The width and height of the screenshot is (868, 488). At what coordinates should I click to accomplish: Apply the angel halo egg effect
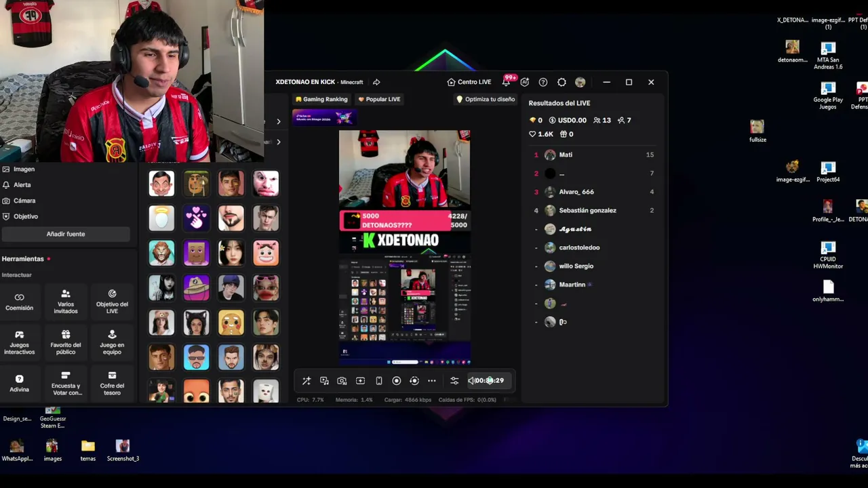pyautogui.click(x=161, y=218)
